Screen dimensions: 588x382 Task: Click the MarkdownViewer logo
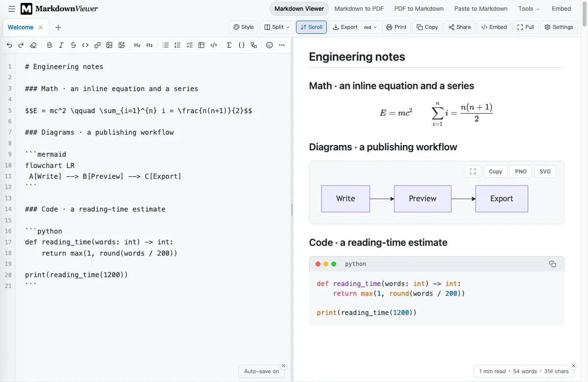59,9
